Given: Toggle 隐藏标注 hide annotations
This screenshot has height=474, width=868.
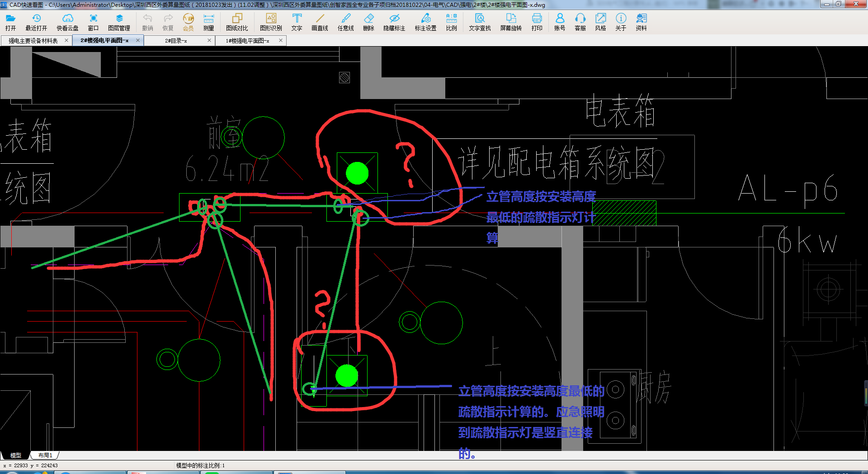Looking at the screenshot, I should coord(394,22).
